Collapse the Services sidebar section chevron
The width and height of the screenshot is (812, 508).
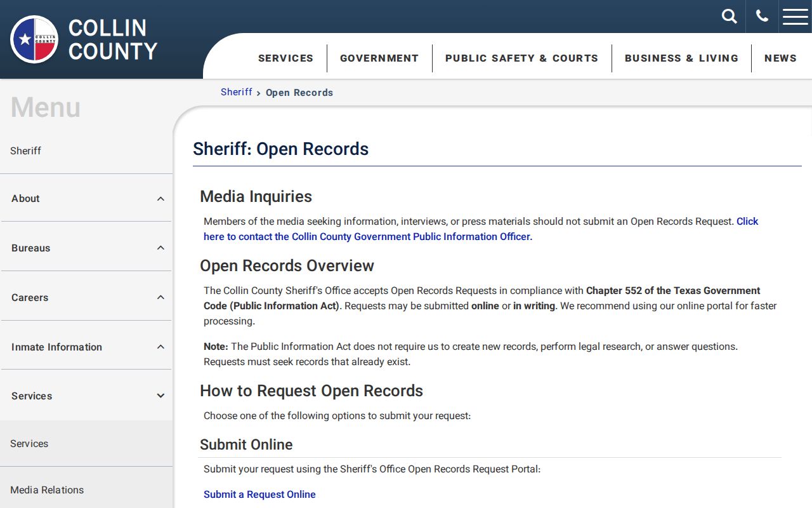click(160, 396)
